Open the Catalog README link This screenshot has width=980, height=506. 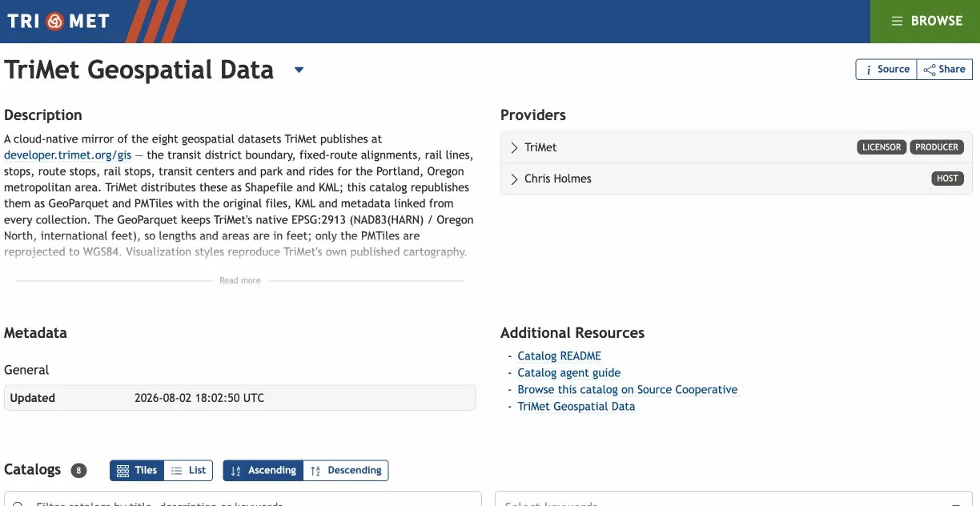click(559, 356)
